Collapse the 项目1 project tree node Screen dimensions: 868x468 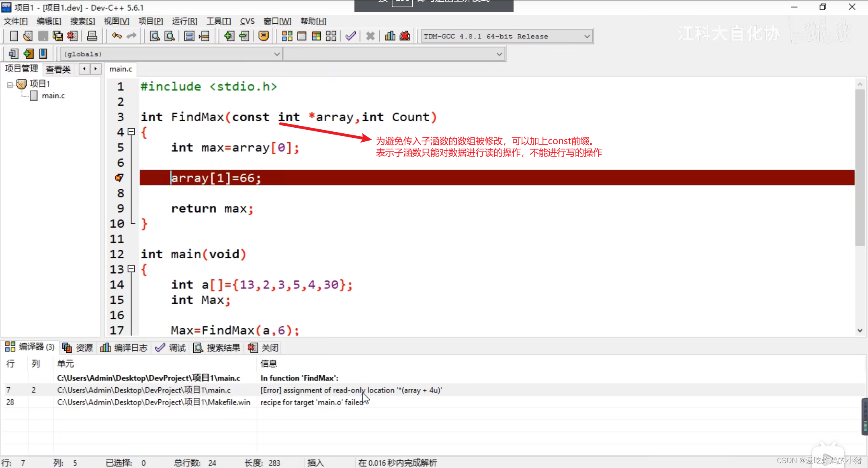(10, 84)
